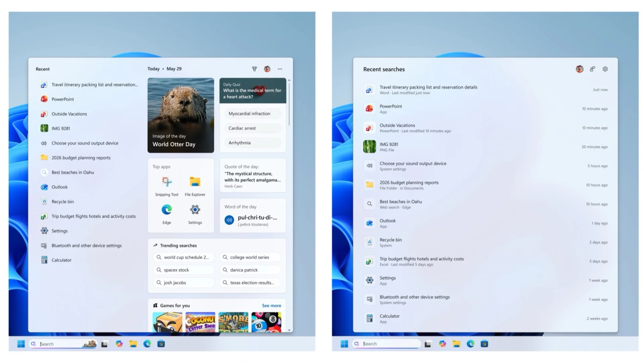Open 'Trip budget flights hotels' Excel row in Recent searches

[485, 261]
